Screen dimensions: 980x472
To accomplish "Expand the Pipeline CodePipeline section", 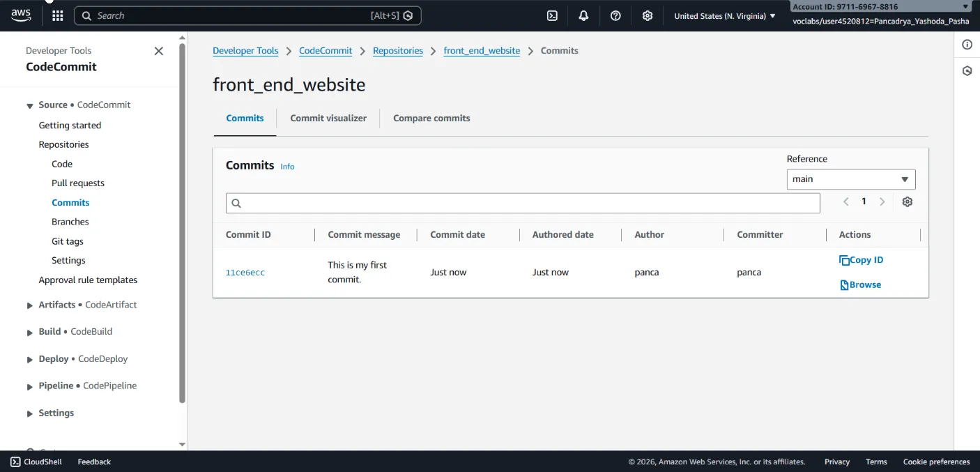I will click(x=30, y=386).
